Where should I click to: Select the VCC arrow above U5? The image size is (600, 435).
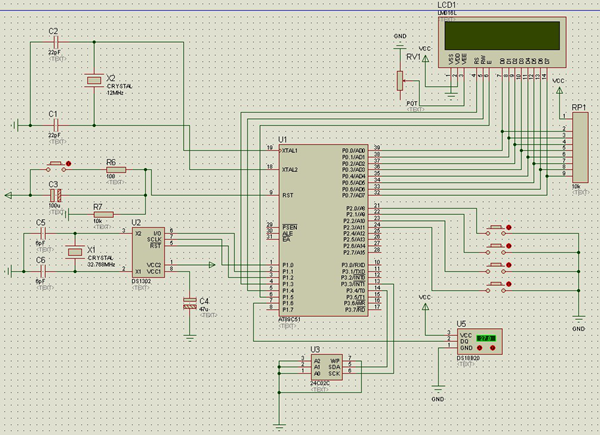[x=425, y=306]
